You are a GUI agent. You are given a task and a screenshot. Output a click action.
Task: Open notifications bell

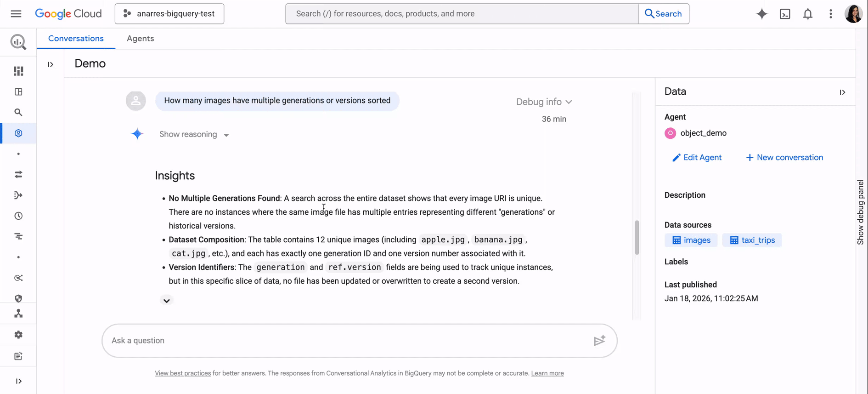808,14
